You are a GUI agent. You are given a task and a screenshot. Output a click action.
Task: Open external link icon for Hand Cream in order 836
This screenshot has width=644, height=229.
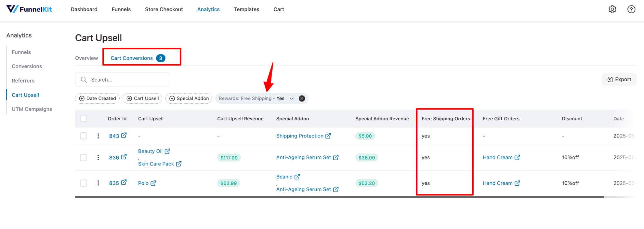517,157
